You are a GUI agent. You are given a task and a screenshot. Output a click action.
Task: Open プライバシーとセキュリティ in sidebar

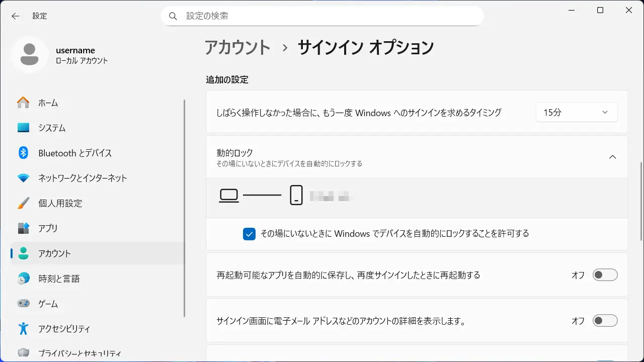(79, 353)
